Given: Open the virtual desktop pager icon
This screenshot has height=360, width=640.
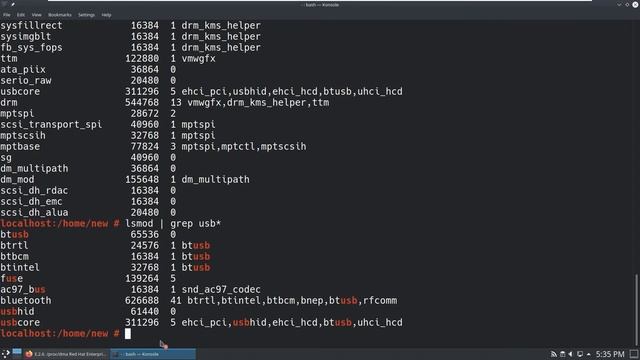Looking at the screenshot, I should pyautogui.click(x=17, y=353).
